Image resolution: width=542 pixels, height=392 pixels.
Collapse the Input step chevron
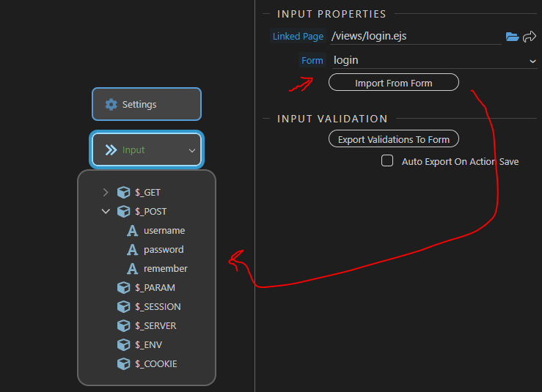tap(192, 151)
